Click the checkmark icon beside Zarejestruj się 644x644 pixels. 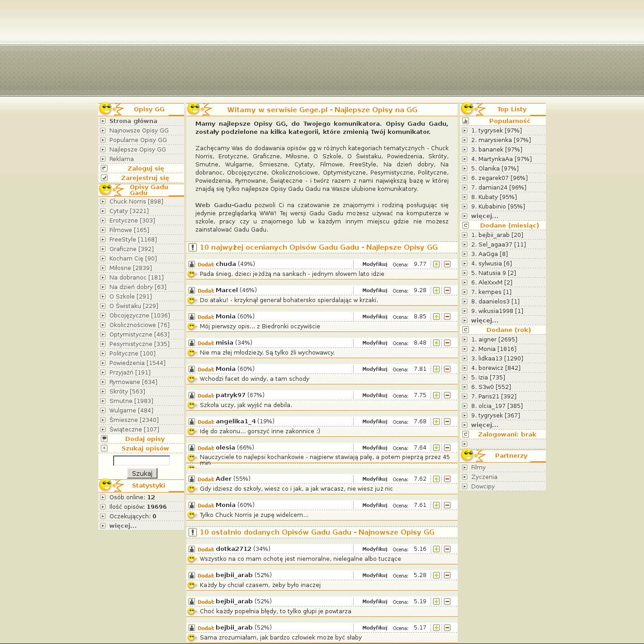point(104,178)
